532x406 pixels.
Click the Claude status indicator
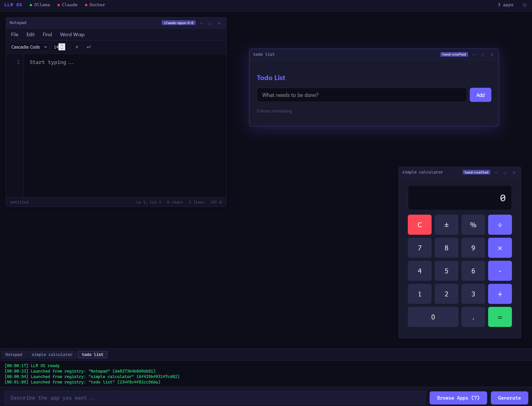pos(67,5)
